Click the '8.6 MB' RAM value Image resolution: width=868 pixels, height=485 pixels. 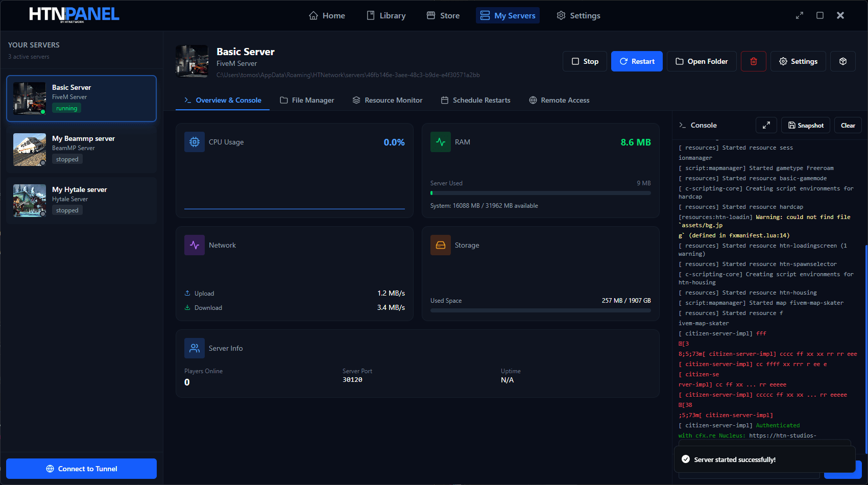(x=636, y=142)
